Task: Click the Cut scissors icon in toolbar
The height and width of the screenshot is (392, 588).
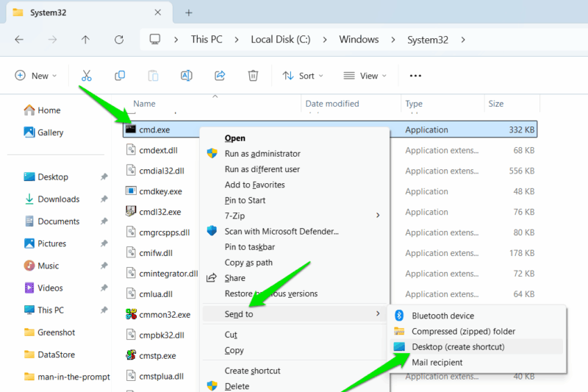Action: click(87, 76)
